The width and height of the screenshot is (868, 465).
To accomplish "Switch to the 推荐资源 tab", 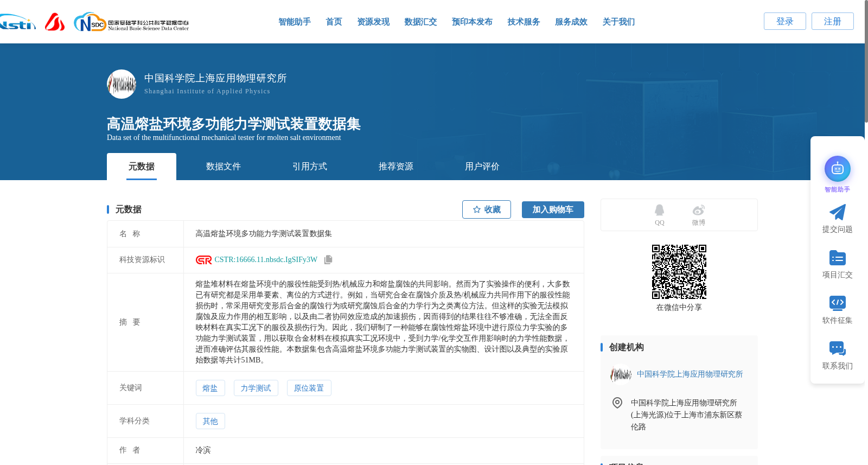I will tap(396, 167).
